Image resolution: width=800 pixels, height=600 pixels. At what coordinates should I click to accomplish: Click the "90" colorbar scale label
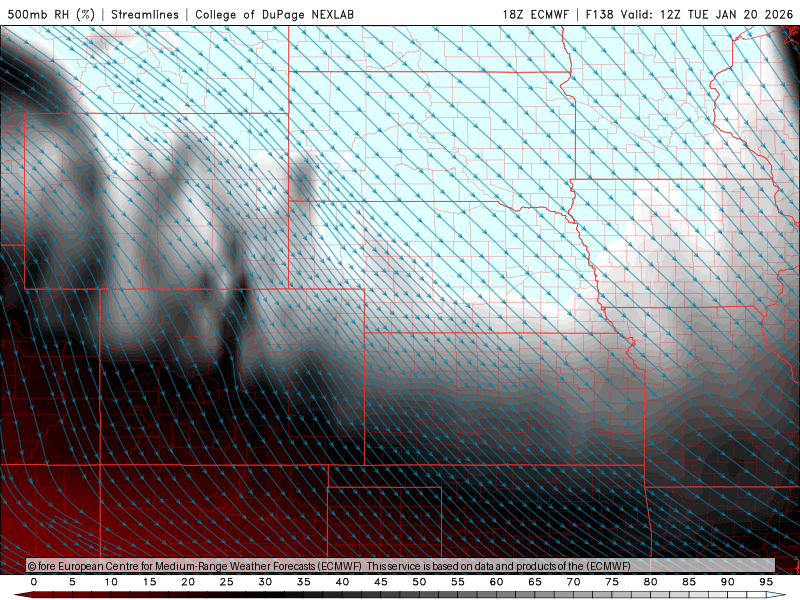pyautogui.click(x=728, y=582)
